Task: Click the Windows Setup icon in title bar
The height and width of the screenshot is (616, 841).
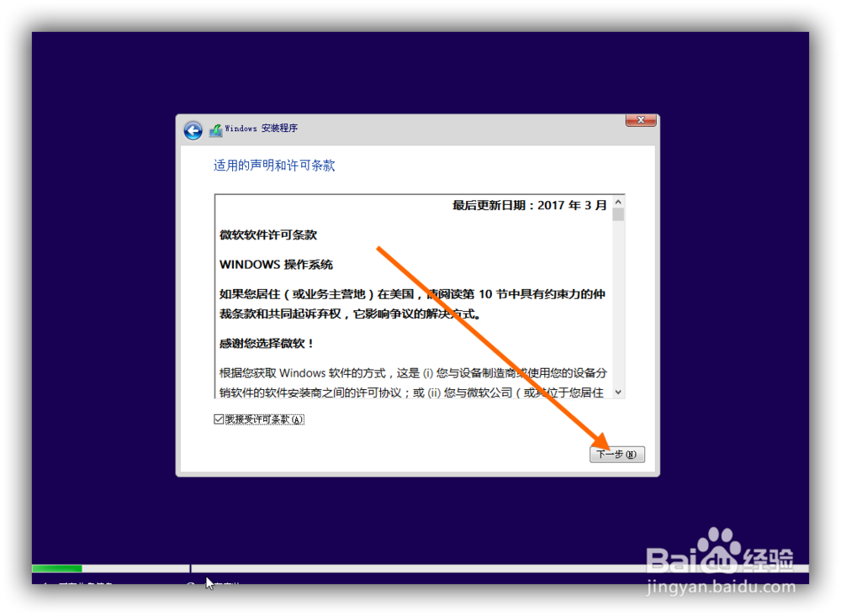Action: (x=215, y=129)
